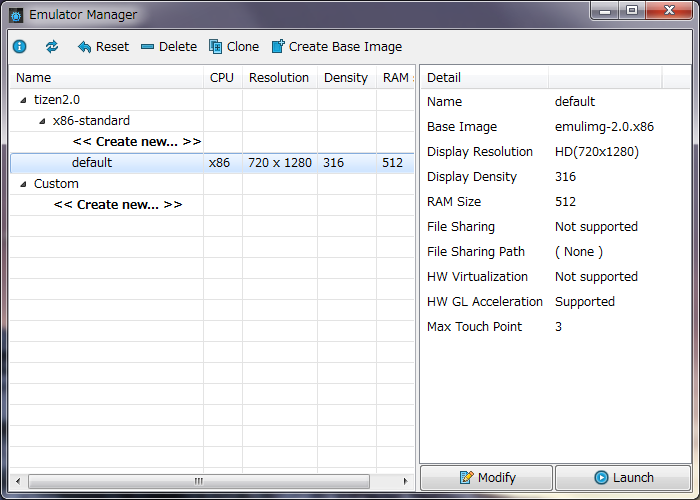Image resolution: width=700 pixels, height=500 pixels.
Task: Collapse the tizen2.0 tree node
Action: click(24, 100)
